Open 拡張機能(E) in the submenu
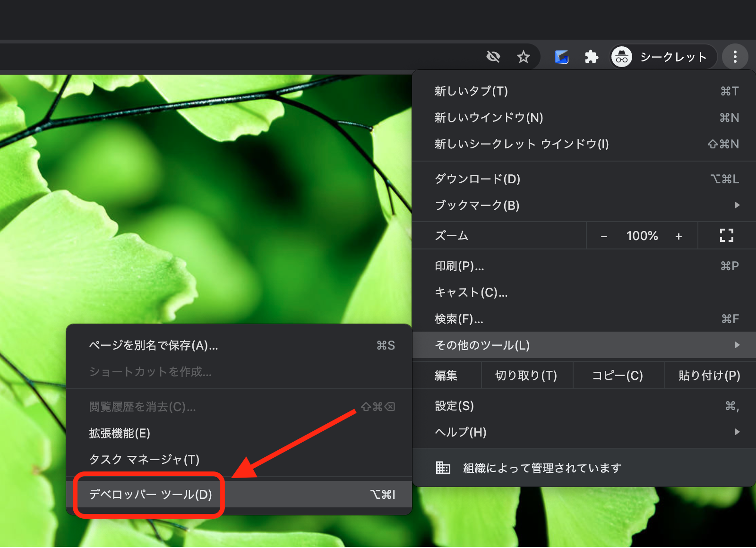 [239, 433]
